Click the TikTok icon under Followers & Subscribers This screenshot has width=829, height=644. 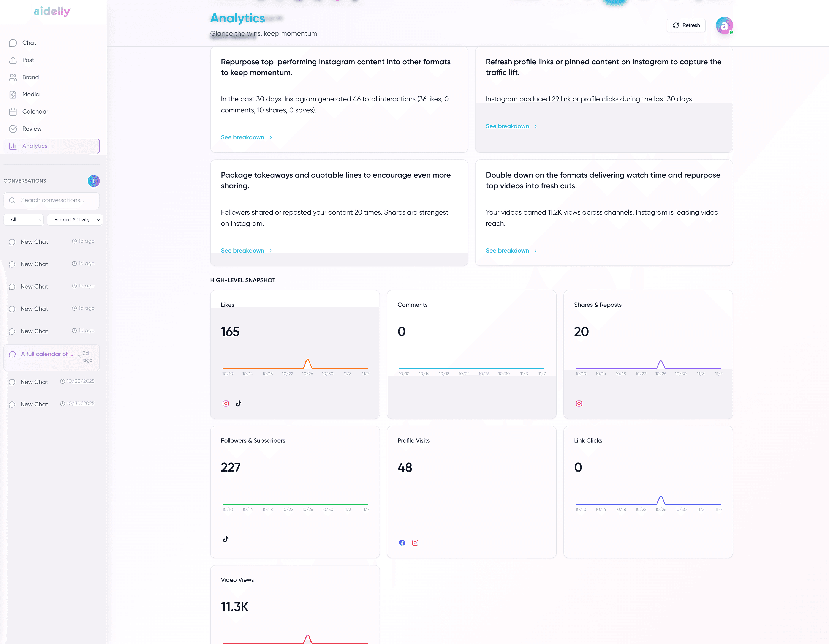click(225, 539)
